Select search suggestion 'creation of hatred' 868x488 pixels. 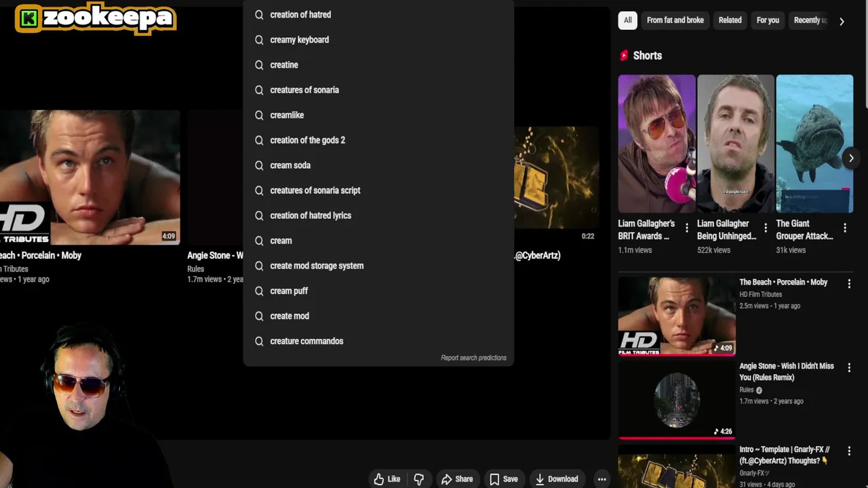pos(378,14)
